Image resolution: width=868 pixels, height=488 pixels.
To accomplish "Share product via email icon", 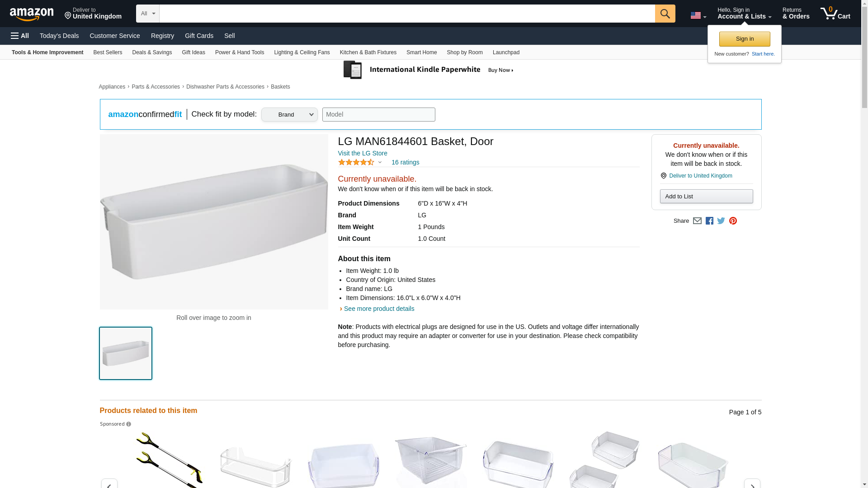I will click(697, 221).
